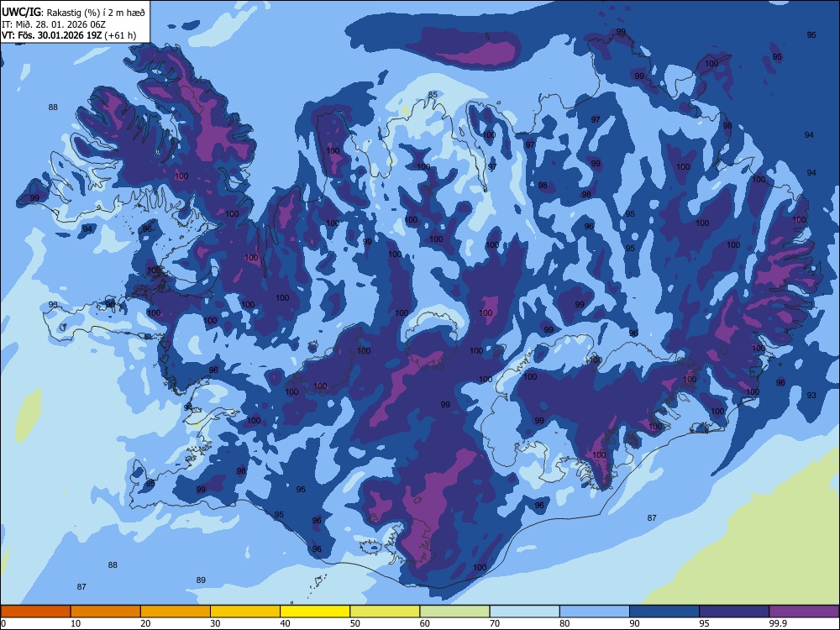Select the 50–60 pale yellow-green legend swatch

pos(385,612)
